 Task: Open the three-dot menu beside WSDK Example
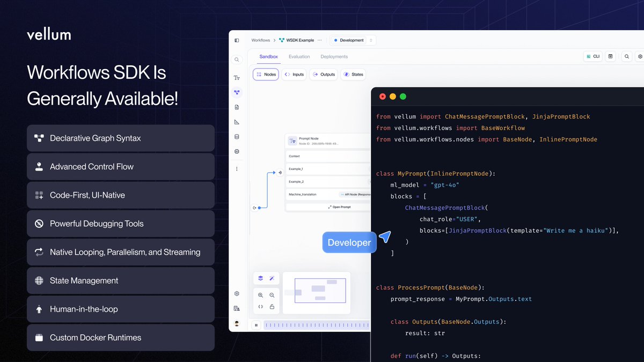320,40
